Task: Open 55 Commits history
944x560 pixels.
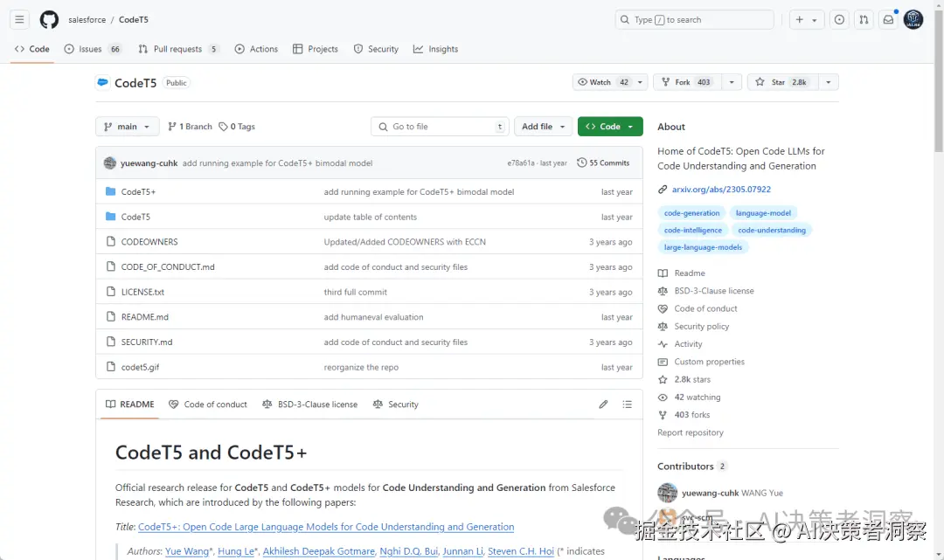Action: (x=603, y=163)
